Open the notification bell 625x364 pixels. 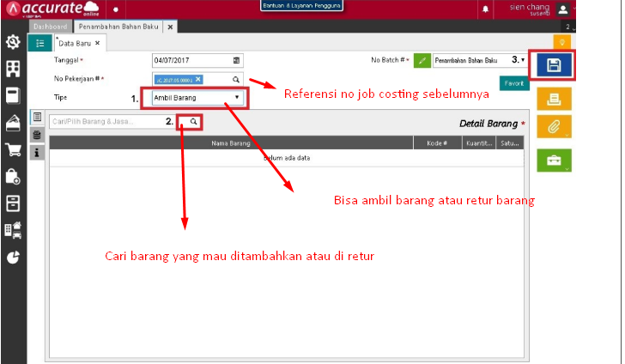pyautogui.click(x=485, y=9)
